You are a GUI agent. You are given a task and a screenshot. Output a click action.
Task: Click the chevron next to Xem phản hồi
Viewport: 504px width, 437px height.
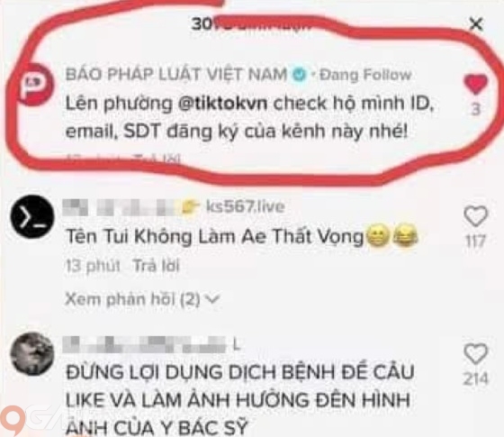pos(212,299)
